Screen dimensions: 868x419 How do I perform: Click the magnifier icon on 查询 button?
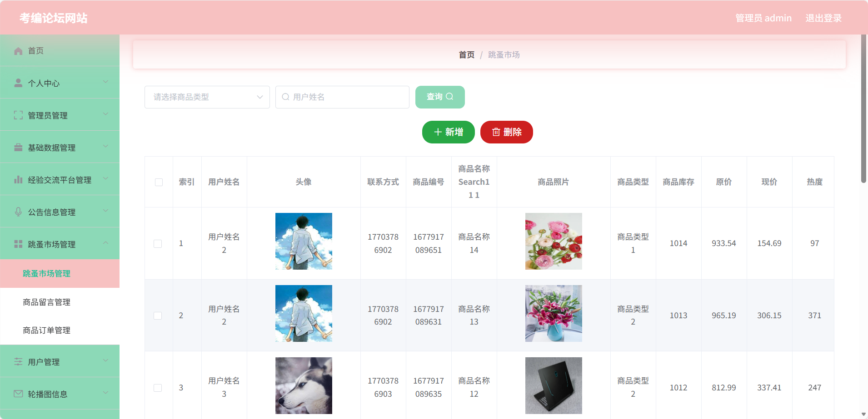pyautogui.click(x=449, y=97)
